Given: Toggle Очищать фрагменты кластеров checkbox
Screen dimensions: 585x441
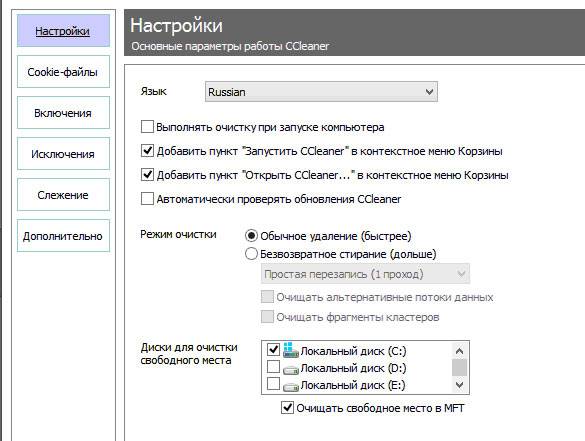Looking at the screenshot, I should click(267, 317).
